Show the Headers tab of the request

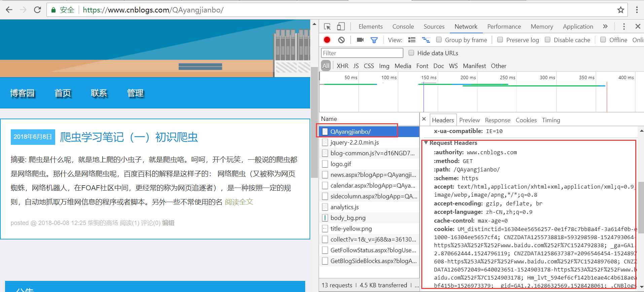pos(443,120)
